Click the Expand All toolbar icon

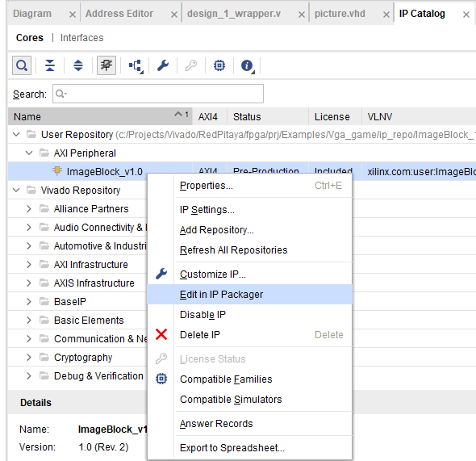coord(78,65)
